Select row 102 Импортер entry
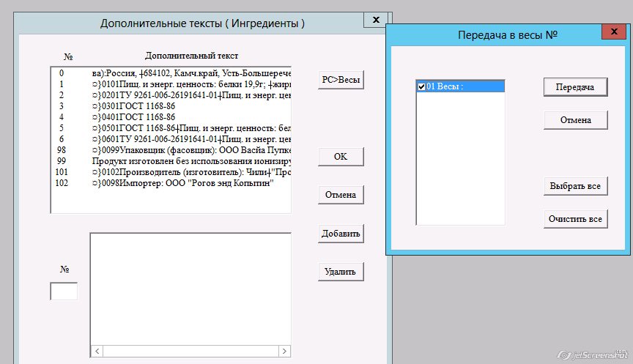633x364 pixels. 182,183
